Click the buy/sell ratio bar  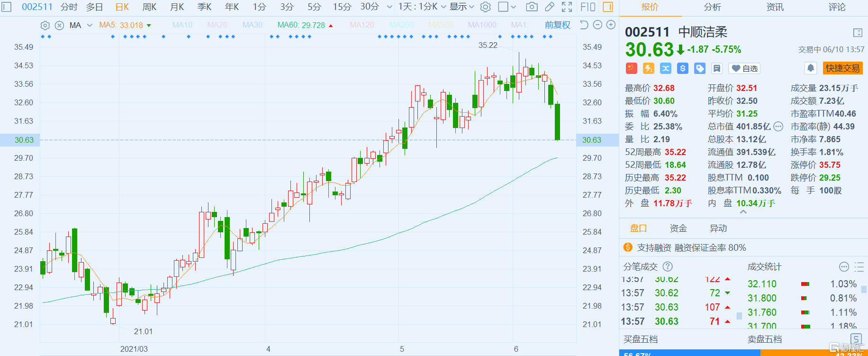pyautogui.click(x=743, y=353)
